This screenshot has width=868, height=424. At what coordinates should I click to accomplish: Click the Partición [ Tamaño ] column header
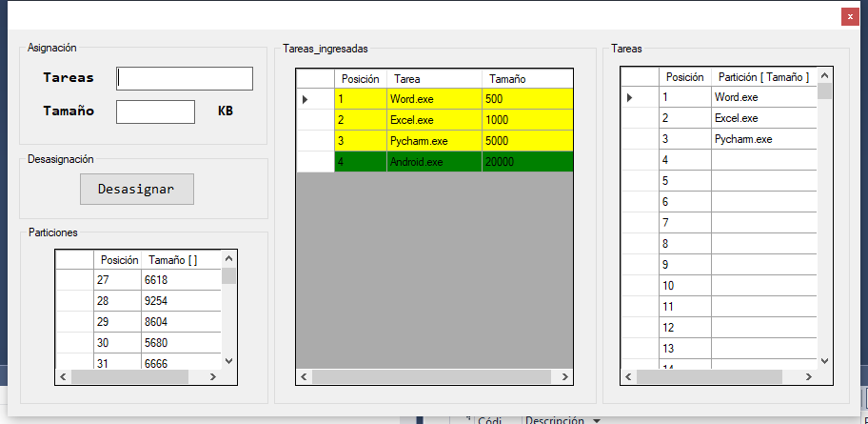(763, 77)
